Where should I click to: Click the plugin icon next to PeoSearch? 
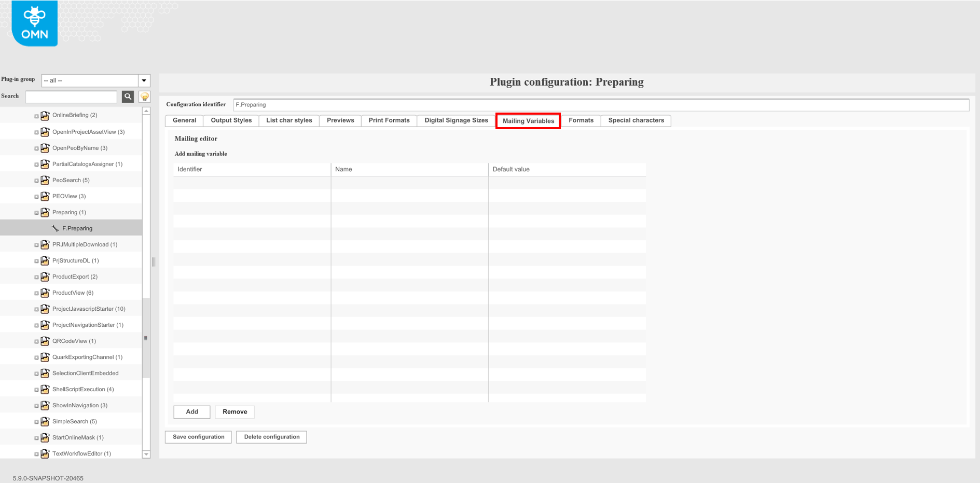pos(45,180)
